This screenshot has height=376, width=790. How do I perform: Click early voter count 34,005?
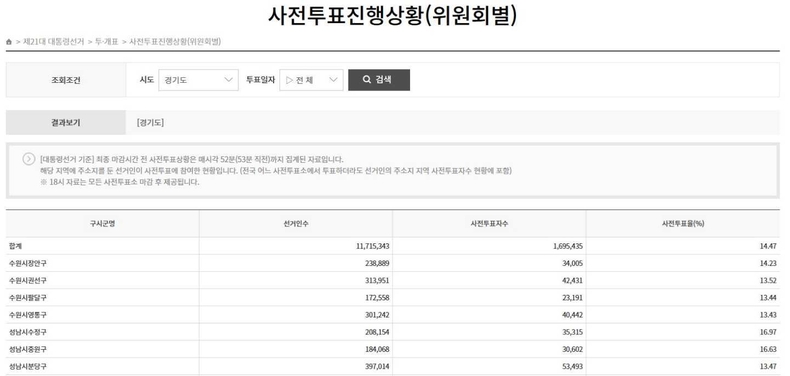(572, 263)
